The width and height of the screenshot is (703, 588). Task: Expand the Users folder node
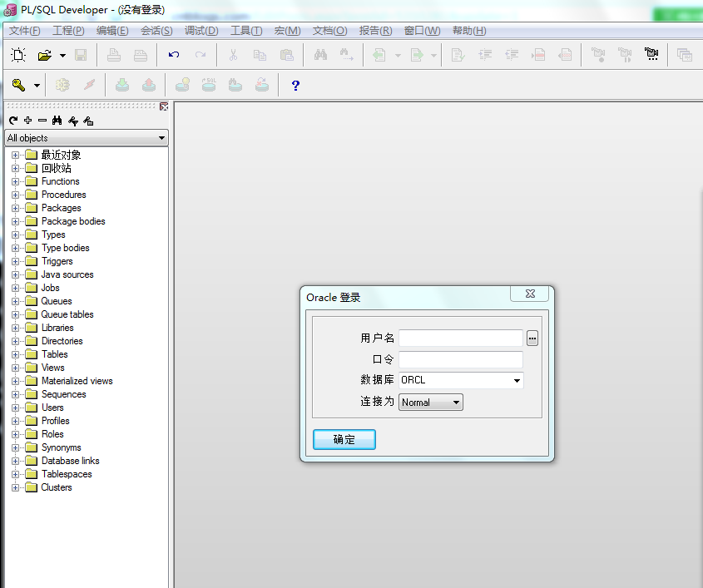click(x=15, y=408)
